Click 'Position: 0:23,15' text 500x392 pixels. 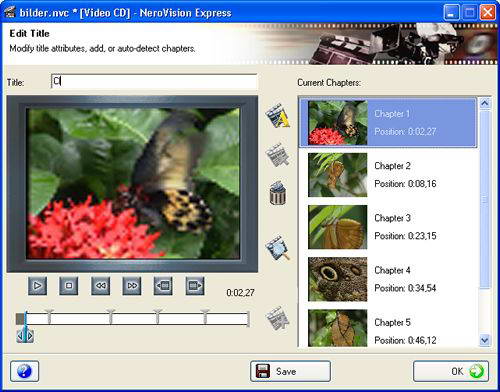coord(405,236)
